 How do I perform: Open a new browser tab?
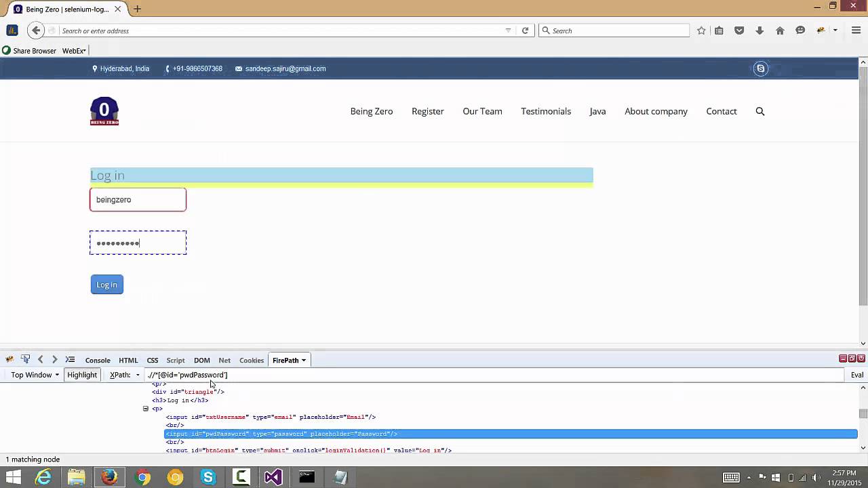tap(138, 9)
